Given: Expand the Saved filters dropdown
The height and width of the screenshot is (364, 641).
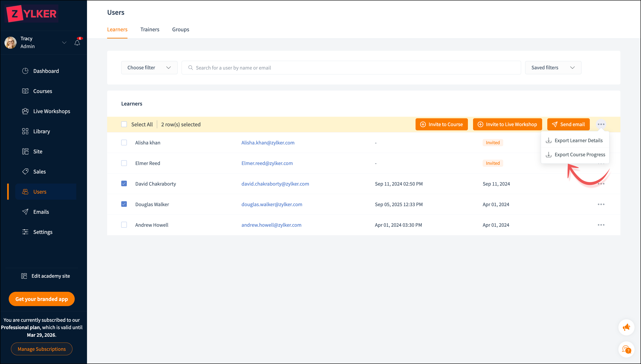Looking at the screenshot, I should (x=553, y=68).
